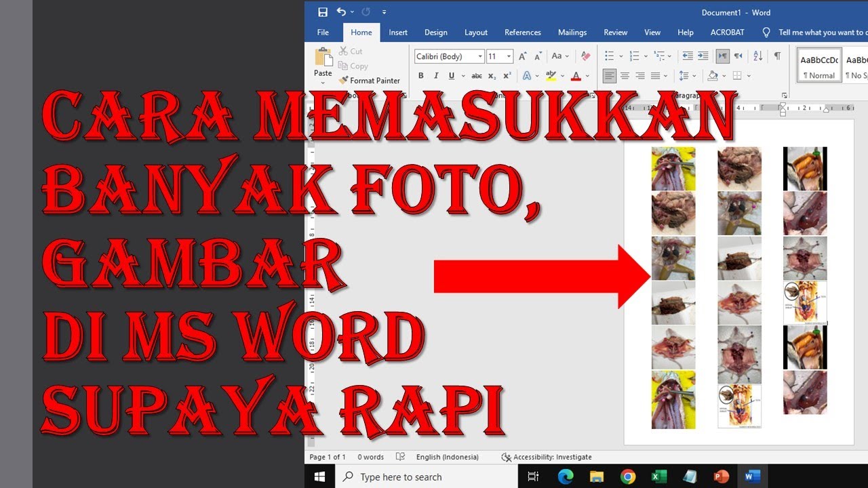Click English (Indonesia) language indicator
Screen dimensions: 868x488
(x=448, y=457)
